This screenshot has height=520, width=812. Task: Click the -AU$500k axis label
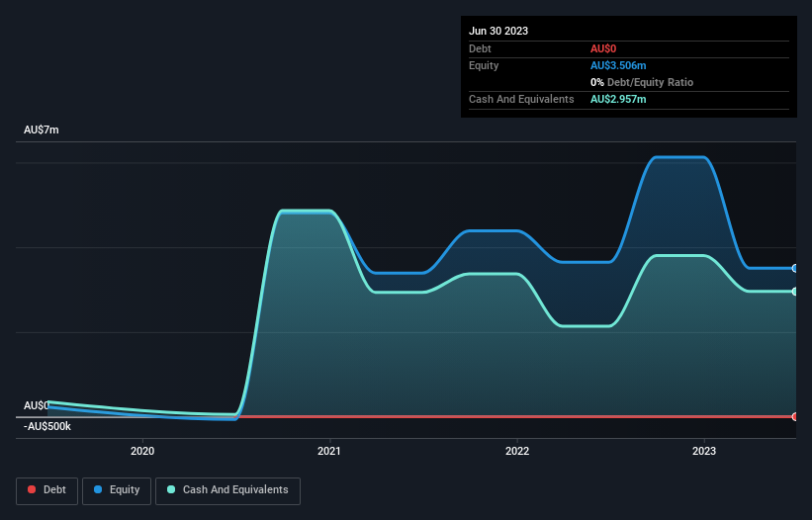[x=47, y=426]
